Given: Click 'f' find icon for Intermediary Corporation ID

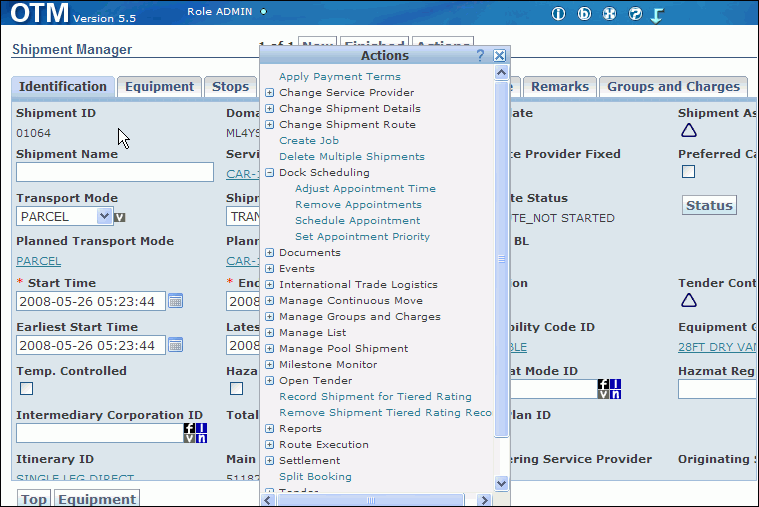Looking at the screenshot, I should (189, 428).
